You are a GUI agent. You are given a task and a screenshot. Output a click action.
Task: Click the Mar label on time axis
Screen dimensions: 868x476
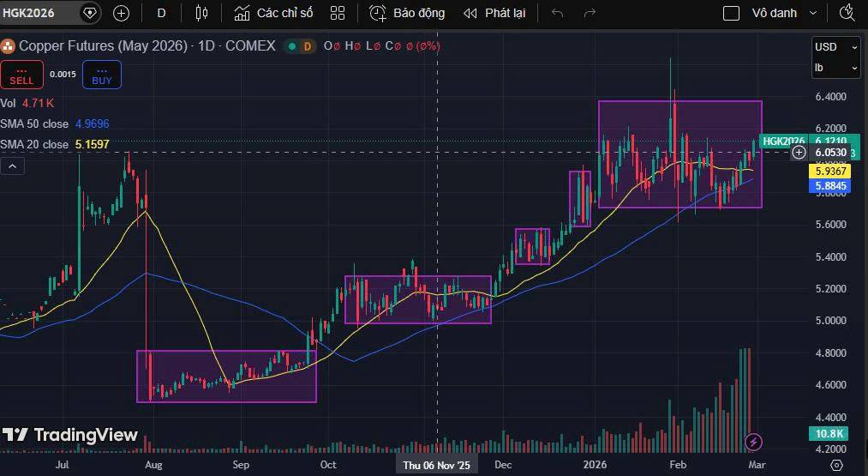click(x=757, y=465)
